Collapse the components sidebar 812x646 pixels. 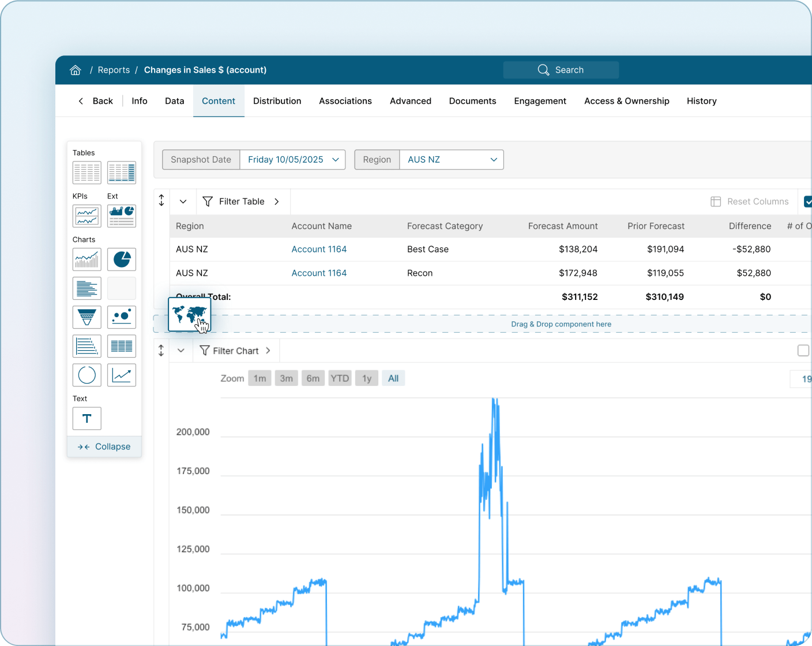tap(104, 446)
